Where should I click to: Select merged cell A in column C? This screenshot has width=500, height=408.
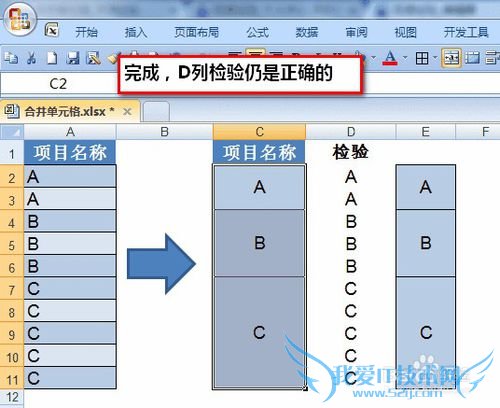[x=259, y=187]
